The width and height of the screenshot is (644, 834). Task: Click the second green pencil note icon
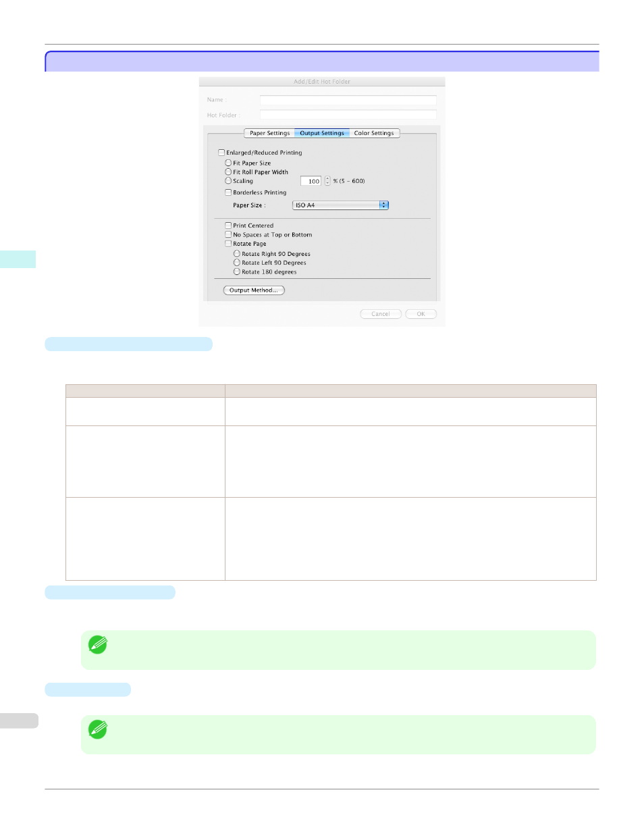(98, 729)
